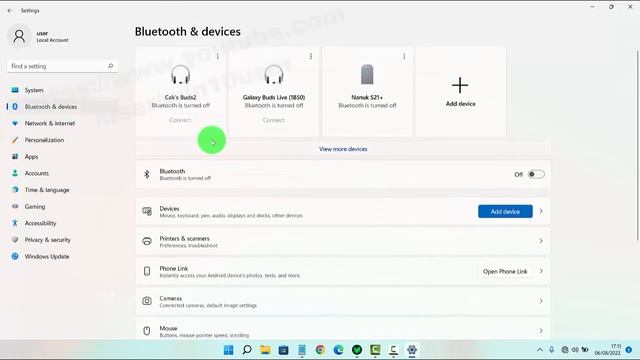Click the microphone icon in system tray
Screen dimensions: 640x360
pos(551,350)
